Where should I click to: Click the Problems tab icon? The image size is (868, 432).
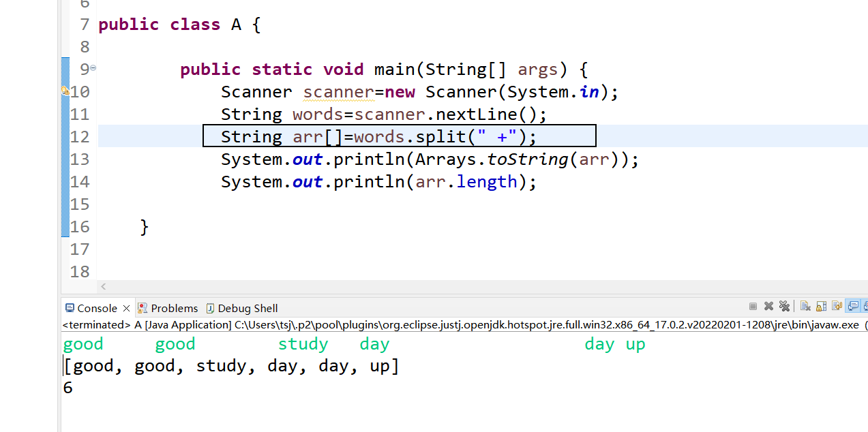tap(143, 308)
